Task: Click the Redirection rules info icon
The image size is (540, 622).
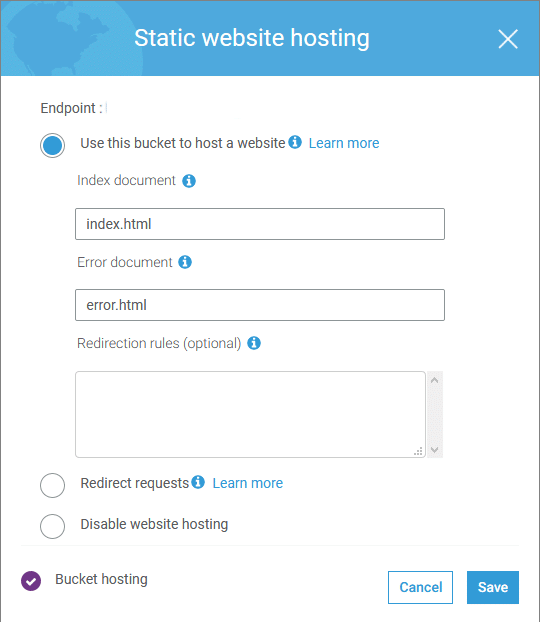Action: (x=254, y=343)
